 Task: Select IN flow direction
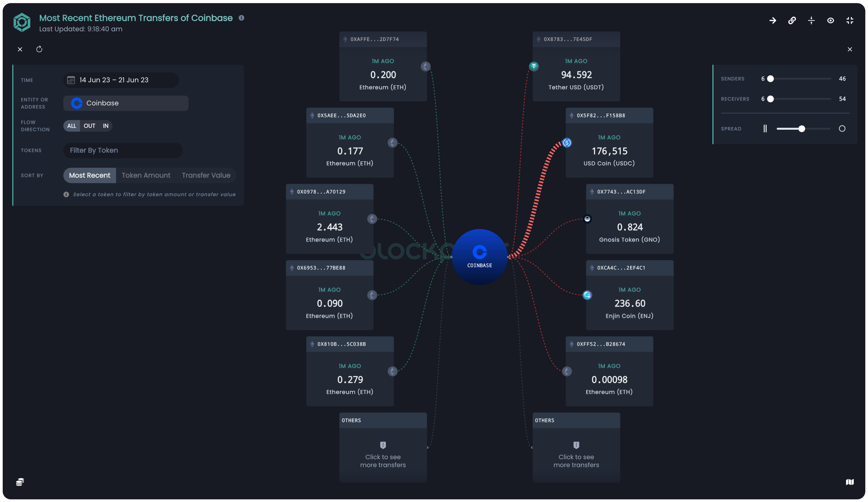coord(106,126)
